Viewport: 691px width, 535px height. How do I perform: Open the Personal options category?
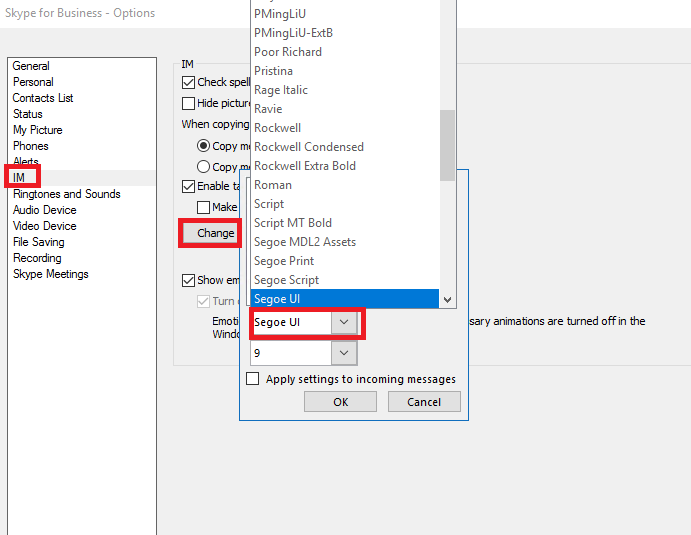click(33, 82)
